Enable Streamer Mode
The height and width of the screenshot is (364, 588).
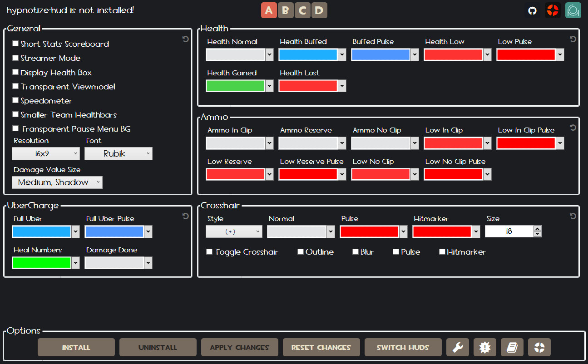click(x=15, y=58)
